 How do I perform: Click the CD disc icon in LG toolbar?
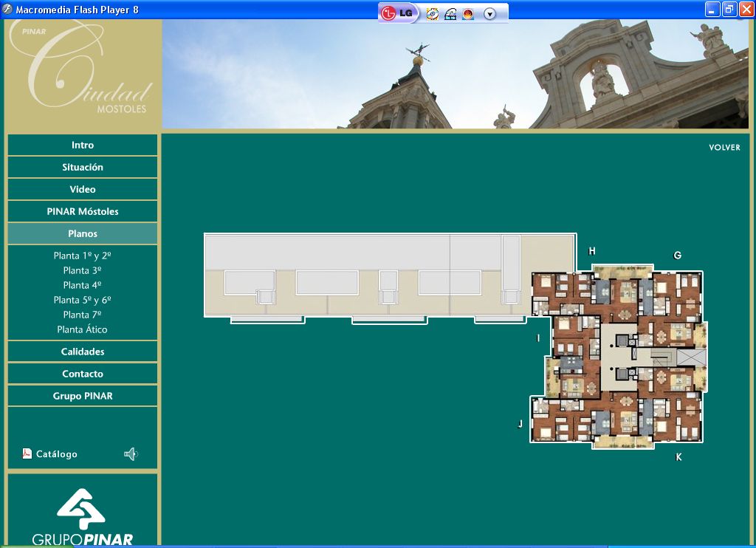[x=433, y=14]
